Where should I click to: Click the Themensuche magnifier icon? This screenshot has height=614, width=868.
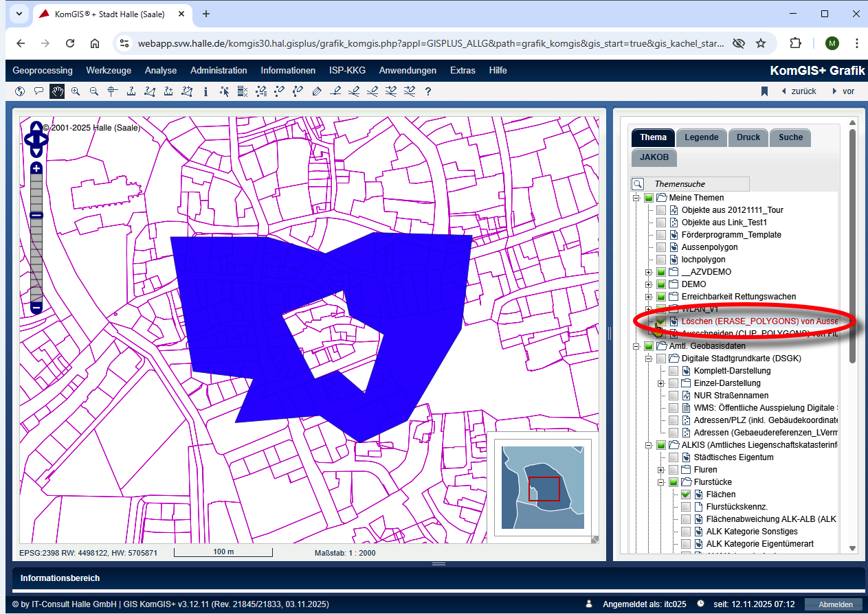[x=638, y=184]
